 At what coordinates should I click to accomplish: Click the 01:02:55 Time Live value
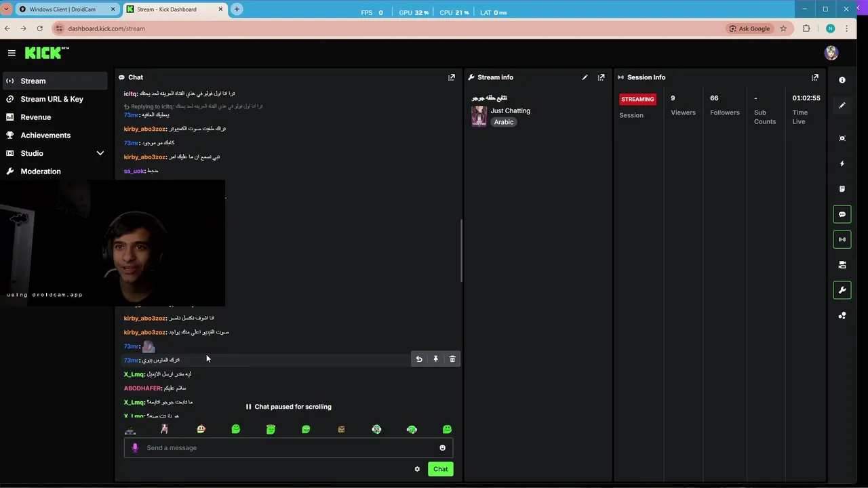(x=806, y=98)
